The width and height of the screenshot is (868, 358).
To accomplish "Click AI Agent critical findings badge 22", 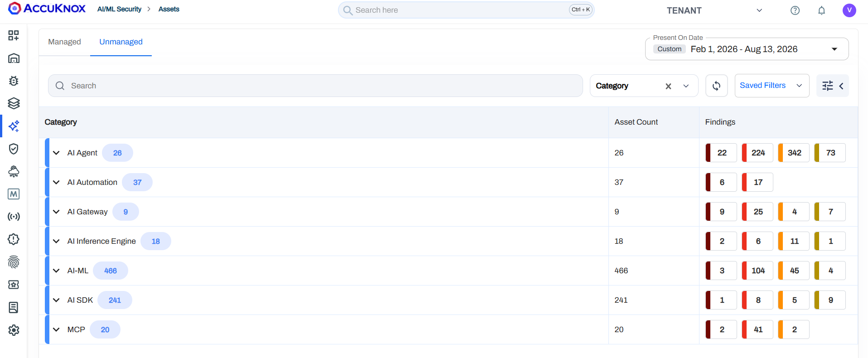I will [721, 153].
